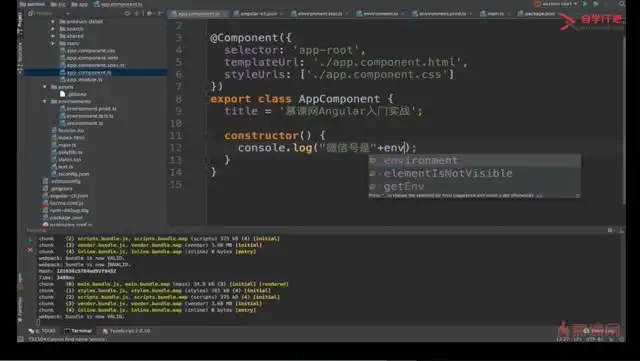Open .editorconfig in project tree

click(x=62, y=181)
